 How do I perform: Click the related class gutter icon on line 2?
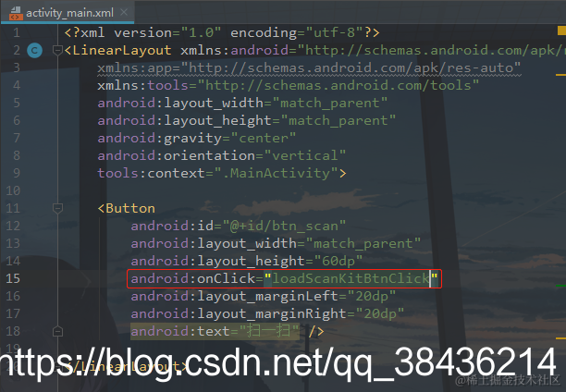[34, 50]
